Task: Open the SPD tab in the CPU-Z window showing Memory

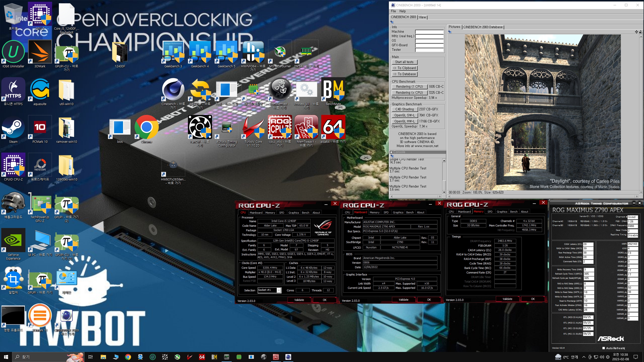Action: [x=490, y=212]
